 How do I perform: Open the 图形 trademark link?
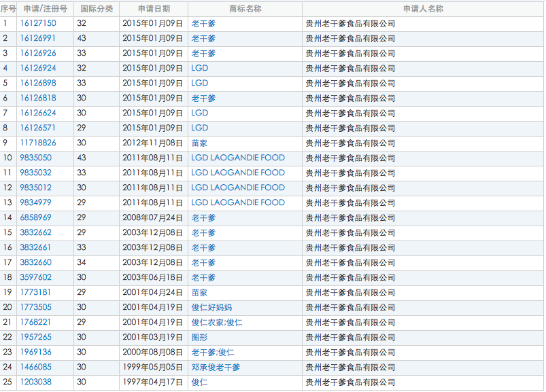click(x=199, y=338)
